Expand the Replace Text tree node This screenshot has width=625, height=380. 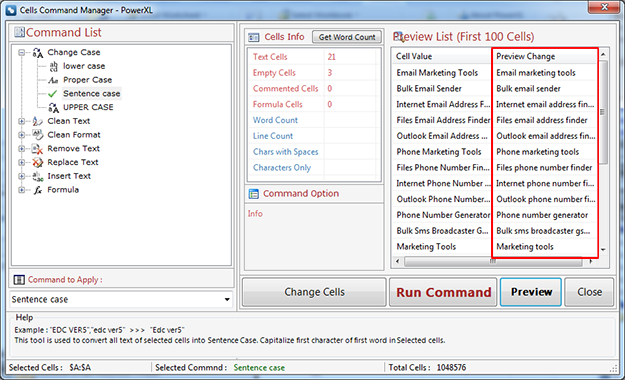click(22, 162)
